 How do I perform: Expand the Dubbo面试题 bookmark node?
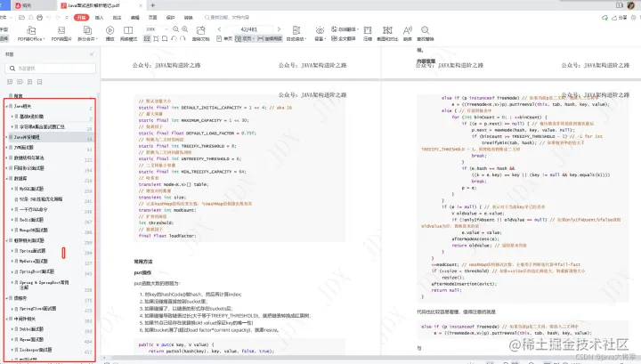point(12,329)
